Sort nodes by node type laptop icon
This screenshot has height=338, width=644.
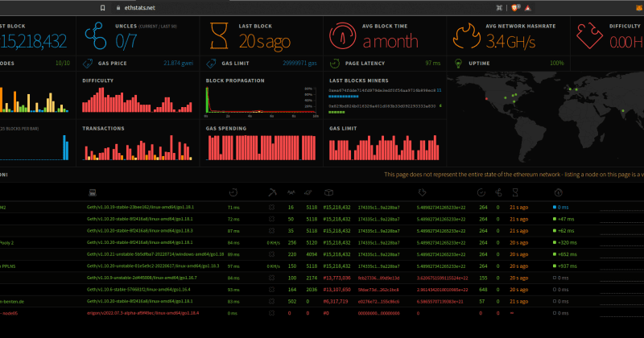(x=93, y=192)
